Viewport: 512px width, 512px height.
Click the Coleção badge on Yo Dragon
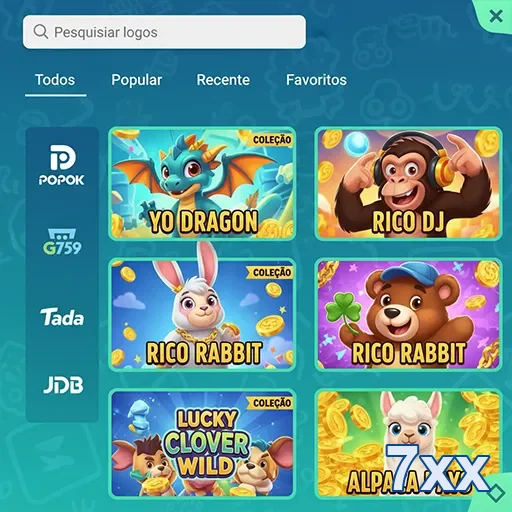(x=271, y=140)
